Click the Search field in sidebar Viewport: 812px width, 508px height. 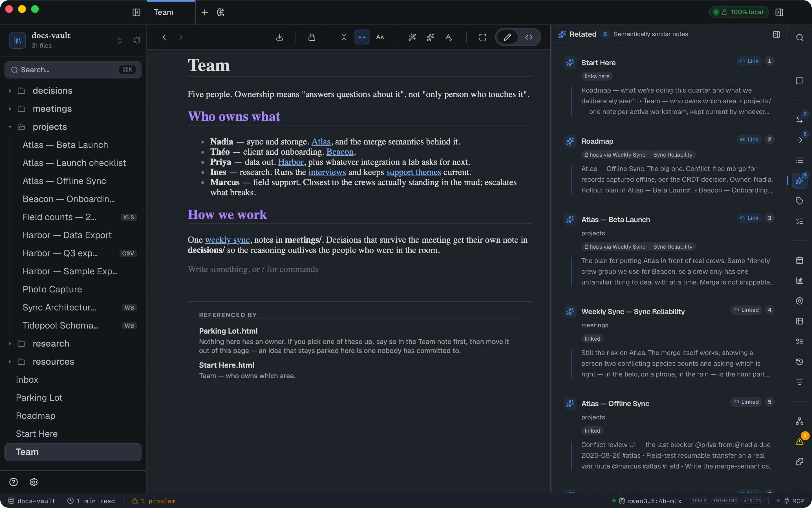[73, 70]
